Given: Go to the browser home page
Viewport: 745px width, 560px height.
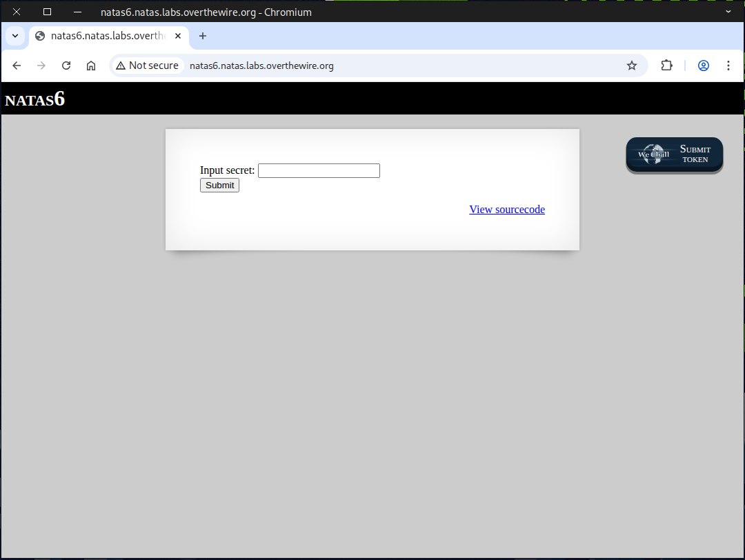Looking at the screenshot, I should [x=91, y=66].
